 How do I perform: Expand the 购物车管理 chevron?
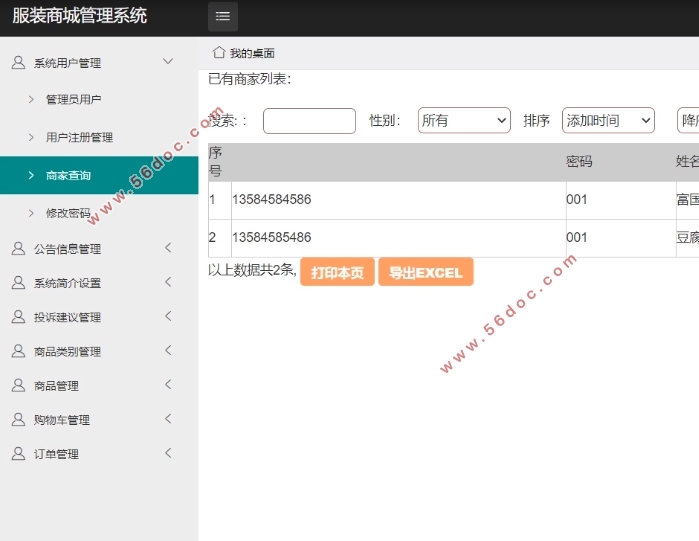168,418
